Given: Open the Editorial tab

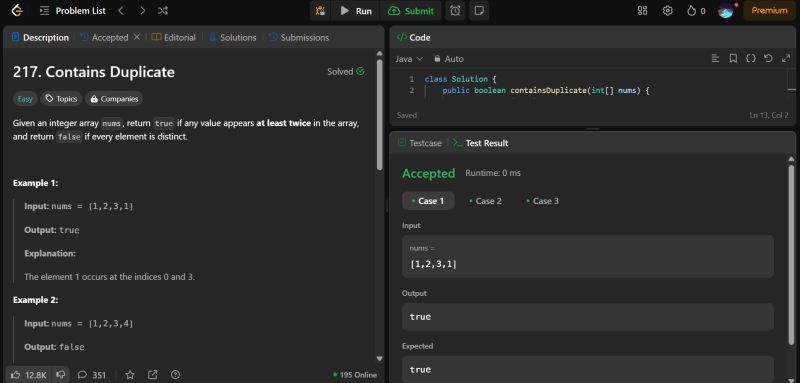Looking at the screenshot, I should (x=174, y=38).
